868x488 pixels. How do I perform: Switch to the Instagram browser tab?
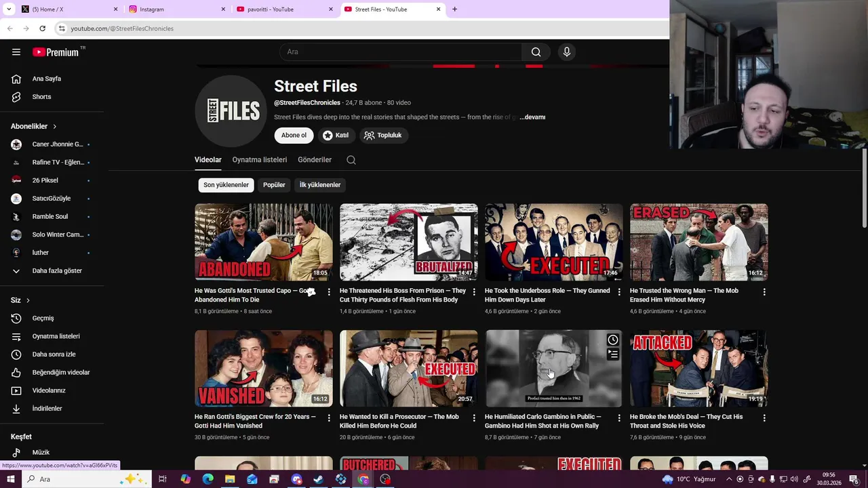coord(175,9)
